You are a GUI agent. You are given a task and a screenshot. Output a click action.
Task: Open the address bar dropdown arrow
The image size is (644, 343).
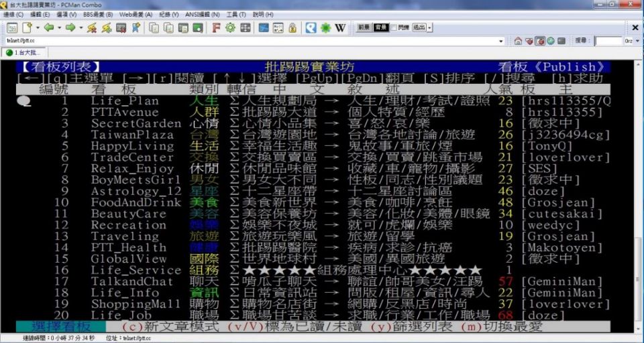pyautogui.click(x=500, y=41)
